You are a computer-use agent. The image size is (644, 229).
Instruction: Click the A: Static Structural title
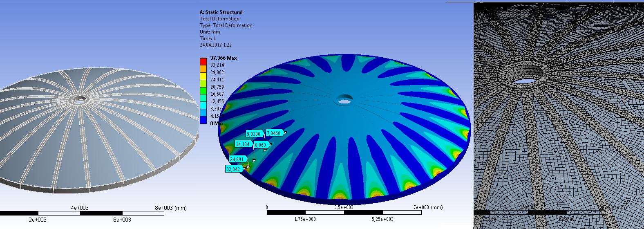(x=221, y=12)
